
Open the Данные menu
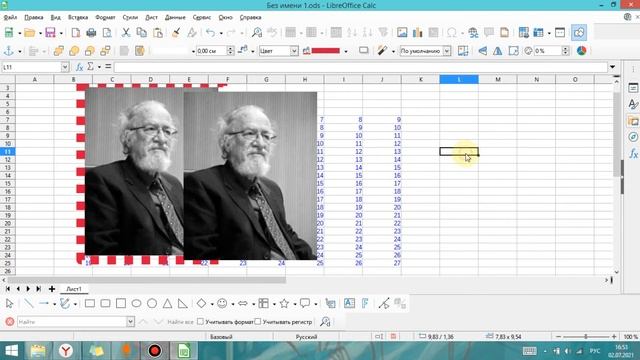point(175,17)
